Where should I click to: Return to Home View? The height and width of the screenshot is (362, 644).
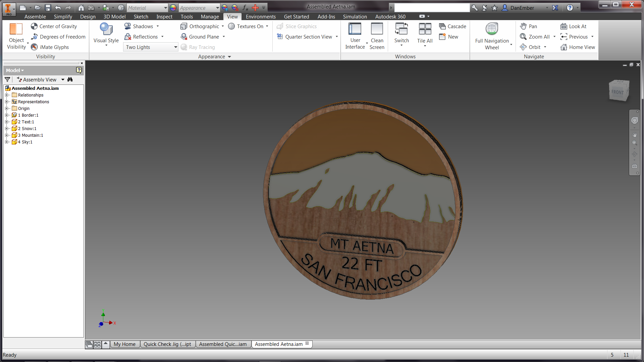578,47
